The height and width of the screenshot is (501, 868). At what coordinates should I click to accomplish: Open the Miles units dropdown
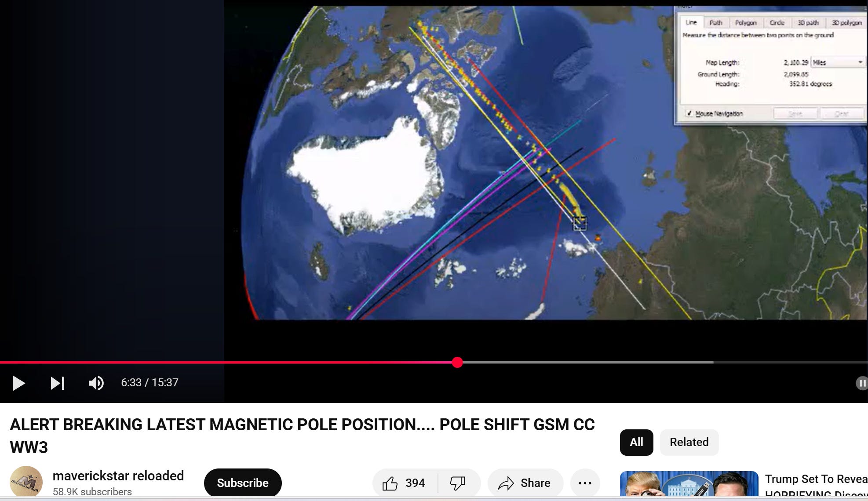tap(837, 62)
